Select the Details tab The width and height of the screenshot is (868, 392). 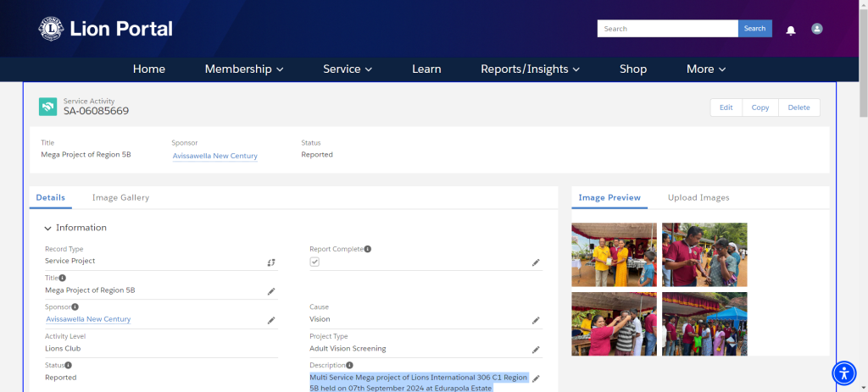(x=50, y=197)
